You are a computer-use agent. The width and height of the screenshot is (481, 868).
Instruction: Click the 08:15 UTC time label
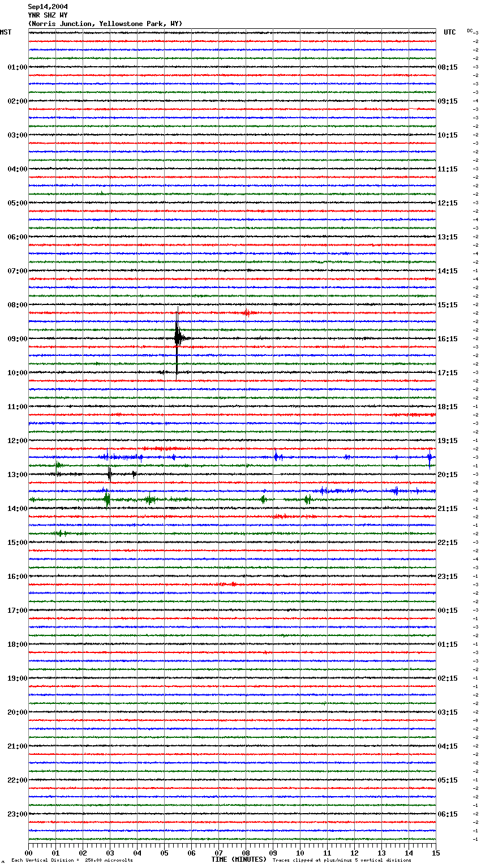pos(448,67)
